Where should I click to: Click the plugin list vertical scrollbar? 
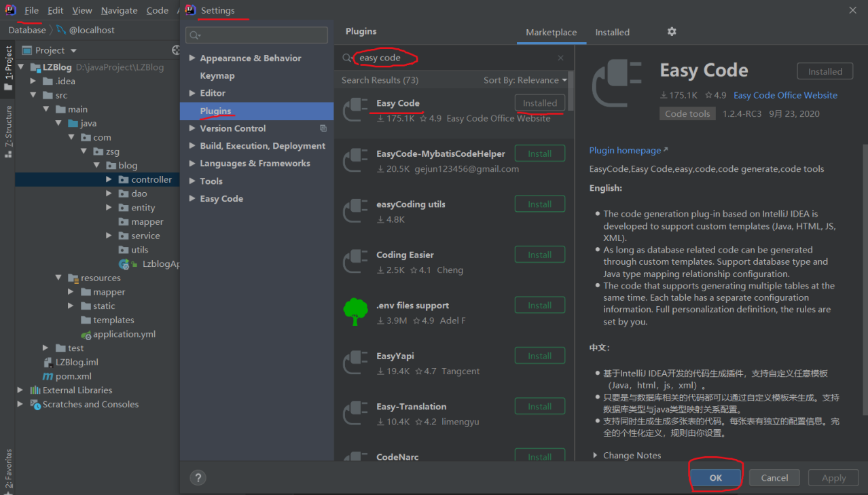tap(571, 91)
